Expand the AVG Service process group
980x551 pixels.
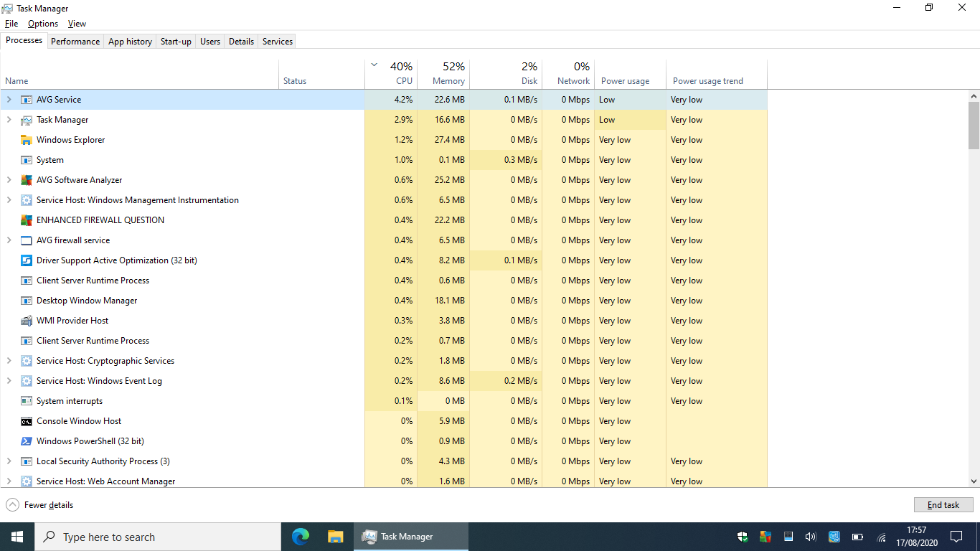pos(9,100)
